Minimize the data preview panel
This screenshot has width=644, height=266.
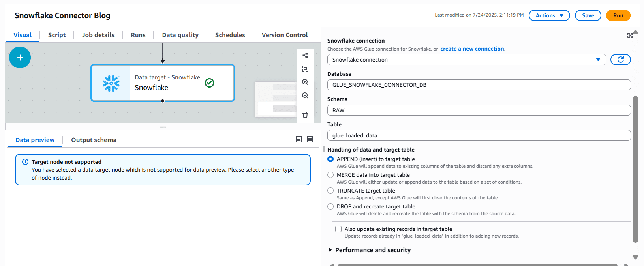click(299, 139)
